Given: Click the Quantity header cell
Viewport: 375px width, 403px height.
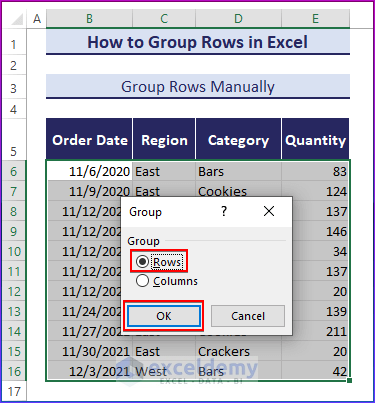Looking at the screenshot, I should click(x=315, y=139).
